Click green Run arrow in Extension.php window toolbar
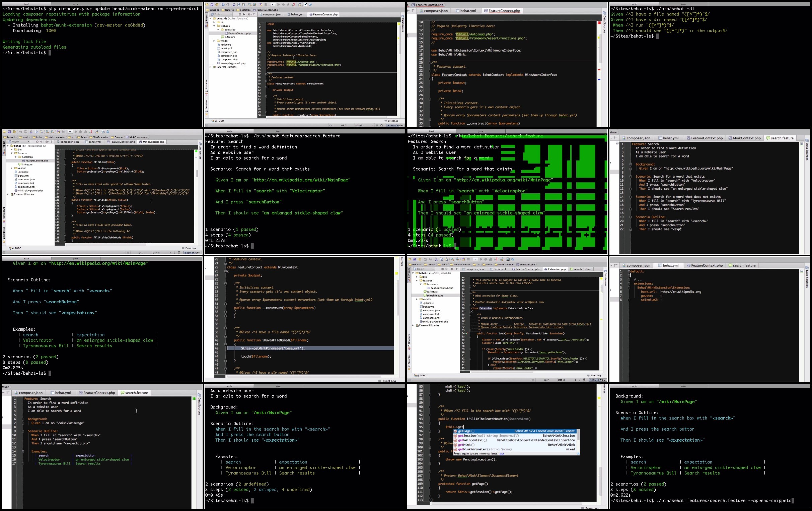The width and height of the screenshot is (812, 511). 481,259
